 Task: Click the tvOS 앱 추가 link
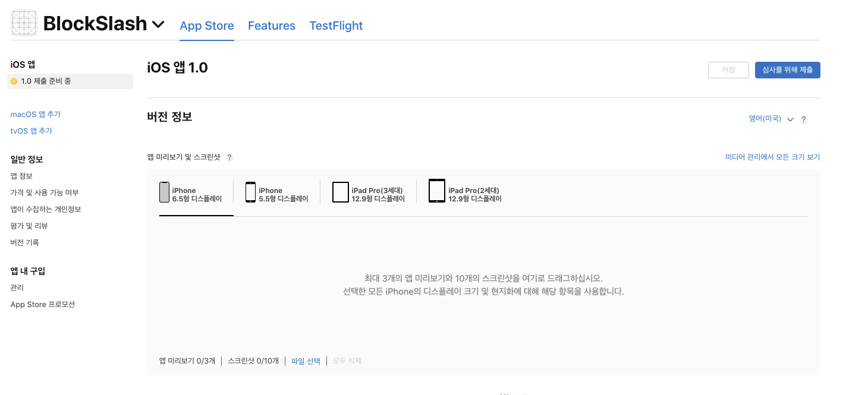point(32,131)
